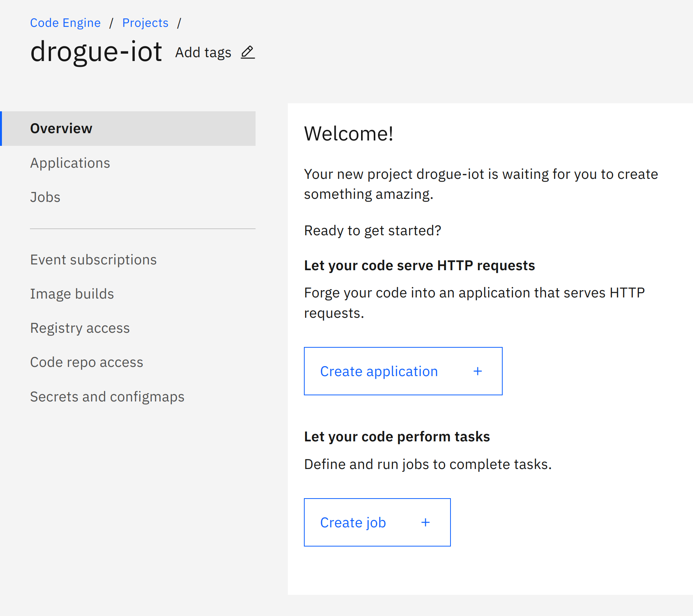This screenshot has width=693, height=616.
Task: Click the Create application button
Action: point(403,371)
